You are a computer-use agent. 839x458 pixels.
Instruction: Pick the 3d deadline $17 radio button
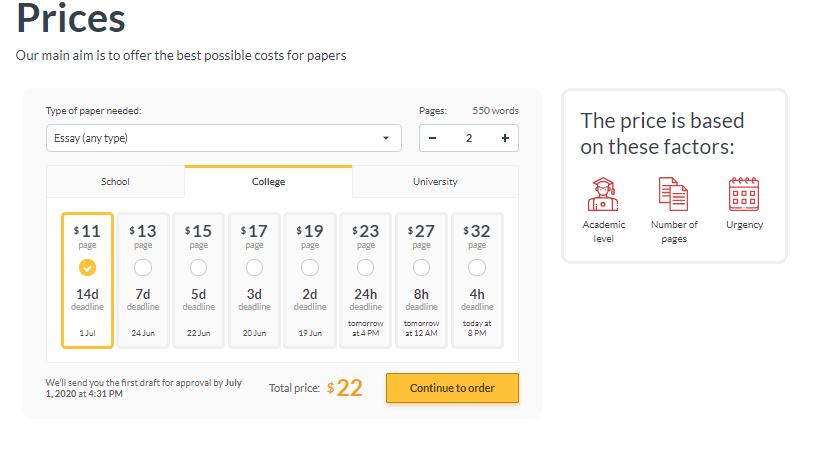[254, 267]
